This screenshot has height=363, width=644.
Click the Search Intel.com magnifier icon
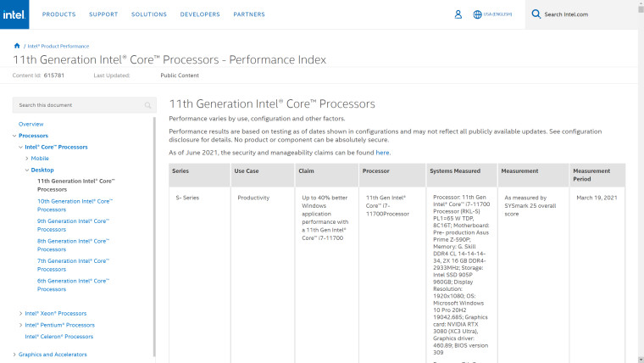[x=536, y=14]
